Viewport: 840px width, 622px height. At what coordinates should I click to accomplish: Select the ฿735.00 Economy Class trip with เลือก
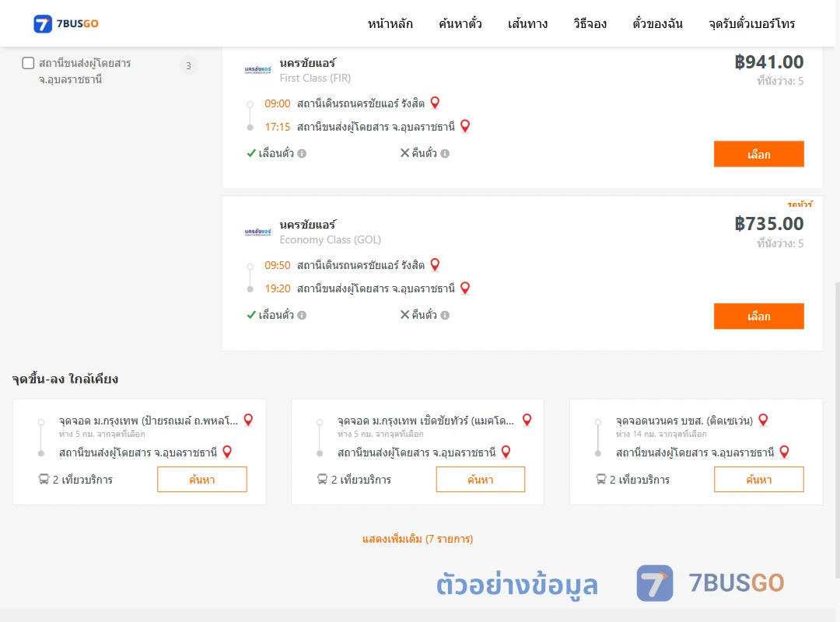coord(758,316)
